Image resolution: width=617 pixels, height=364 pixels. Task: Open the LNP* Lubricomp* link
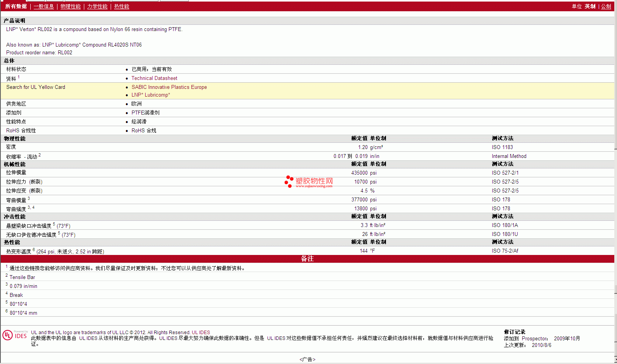[151, 95]
